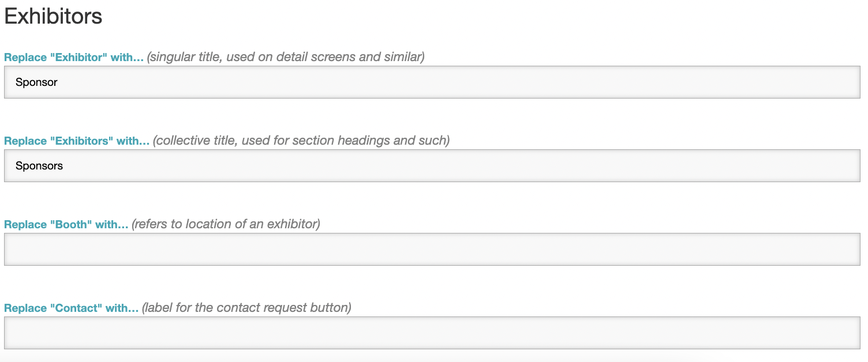The width and height of the screenshot is (868, 362).
Task: Click the "singular title" hint text
Action: point(286,57)
